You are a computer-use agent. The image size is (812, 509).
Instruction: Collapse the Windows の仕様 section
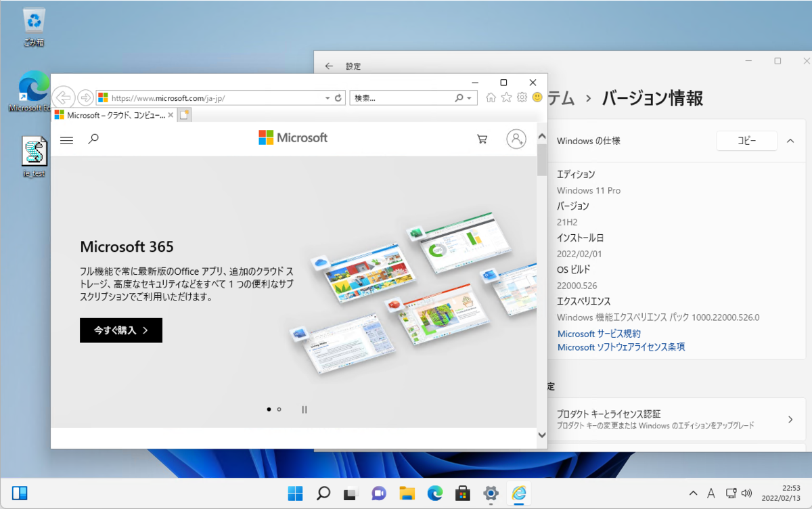790,141
